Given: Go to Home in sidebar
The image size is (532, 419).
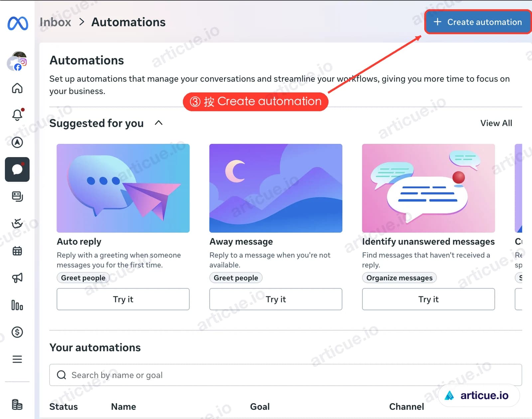Looking at the screenshot, I should 17,88.
